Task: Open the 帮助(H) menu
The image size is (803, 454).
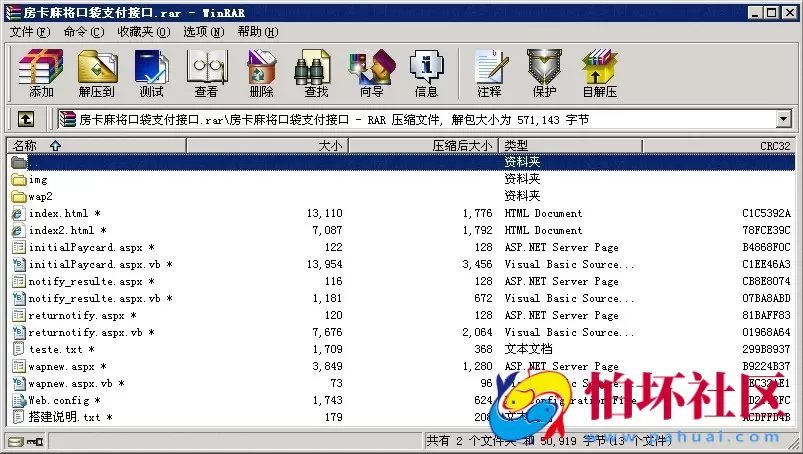Action: 258,32
